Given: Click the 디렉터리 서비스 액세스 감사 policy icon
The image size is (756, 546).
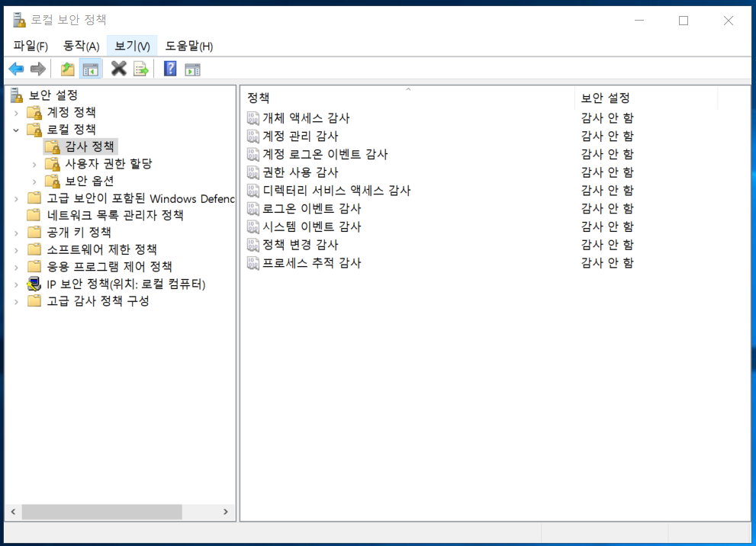Looking at the screenshot, I should pos(253,191).
